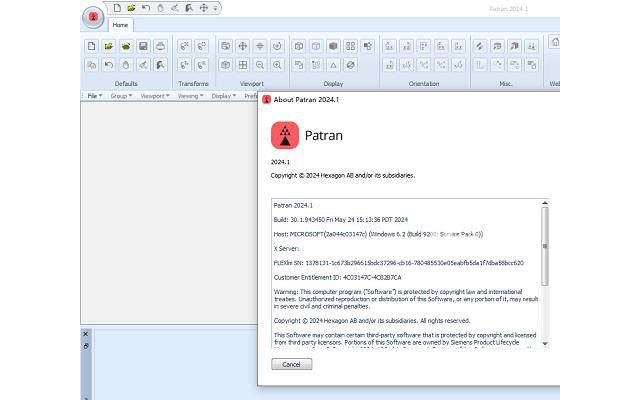Click the scrollbar thumb in About text box
Viewport: 640px width, 400px height.
point(545,246)
